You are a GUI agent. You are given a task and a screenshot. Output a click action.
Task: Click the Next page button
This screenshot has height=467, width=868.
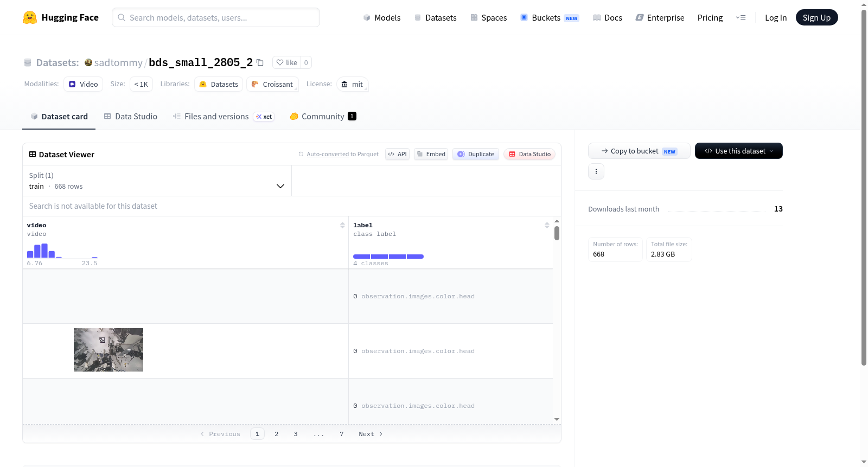[x=371, y=434]
